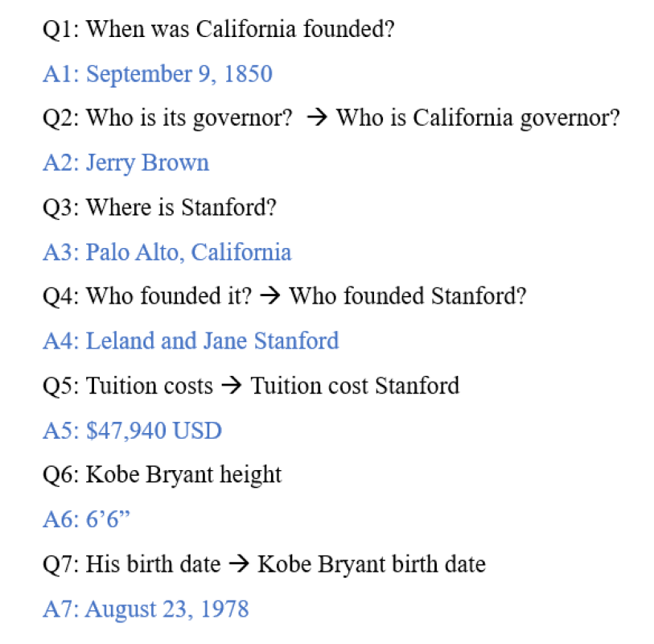Select the 'Kobe Bryant height' question
The width and height of the screenshot is (654, 644).
tap(183, 475)
